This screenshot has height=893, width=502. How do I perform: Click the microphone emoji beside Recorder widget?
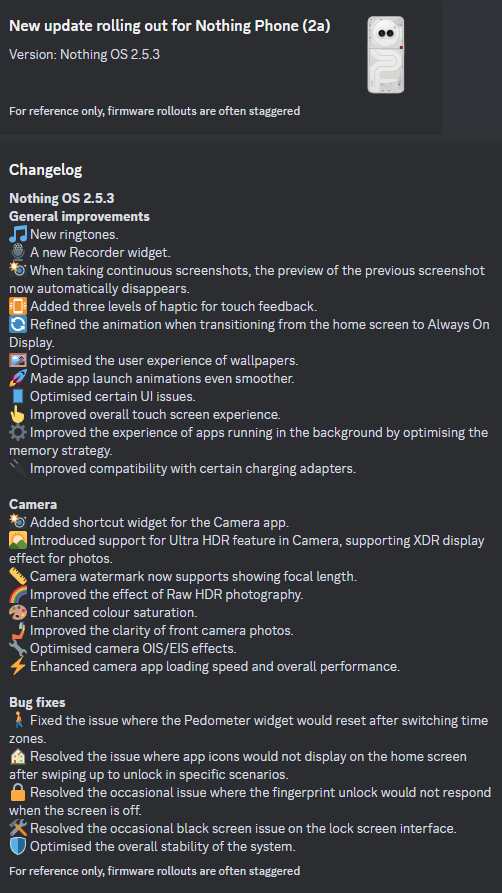click(18, 252)
